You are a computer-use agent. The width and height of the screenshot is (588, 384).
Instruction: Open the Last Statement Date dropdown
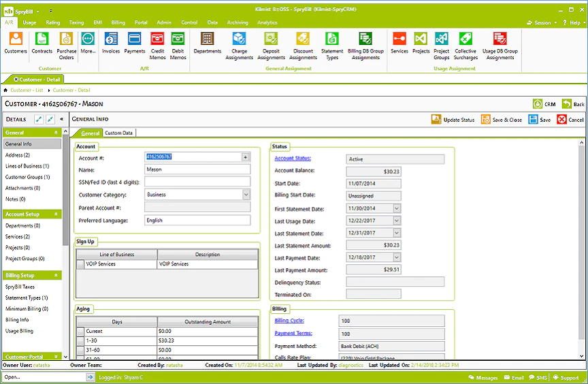click(x=397, y=233)
